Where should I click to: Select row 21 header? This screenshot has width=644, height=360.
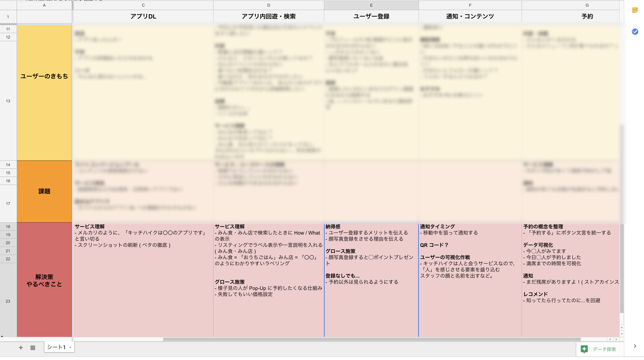(8, 251)
